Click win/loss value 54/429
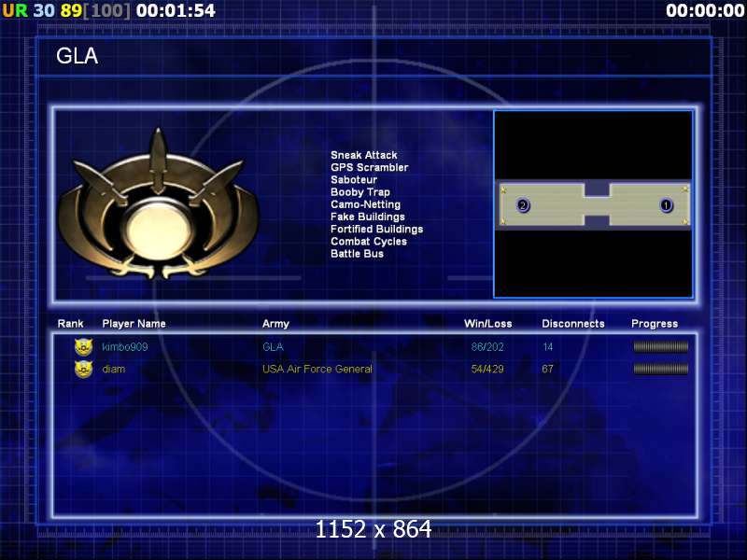The image size is (747, 560). click(x=487, y=369)
